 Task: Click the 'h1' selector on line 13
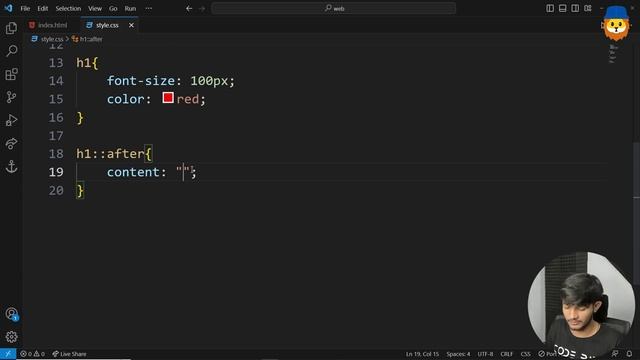pyautogui.click(x=84, y=63)
